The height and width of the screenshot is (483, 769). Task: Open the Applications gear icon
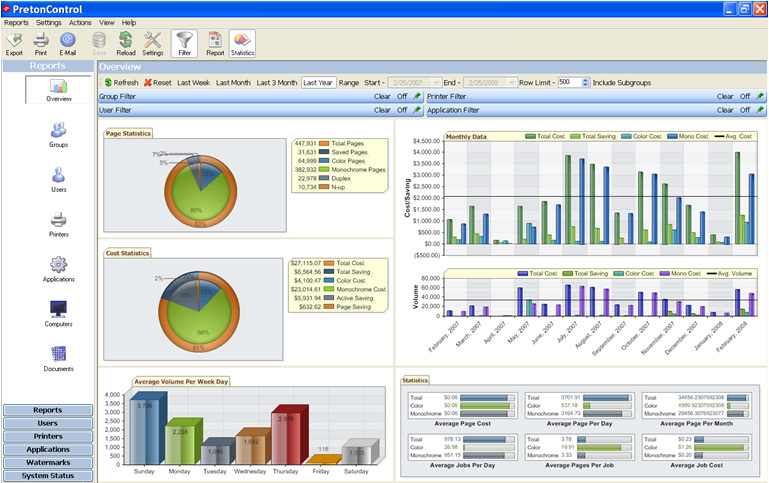click(58, 269)
